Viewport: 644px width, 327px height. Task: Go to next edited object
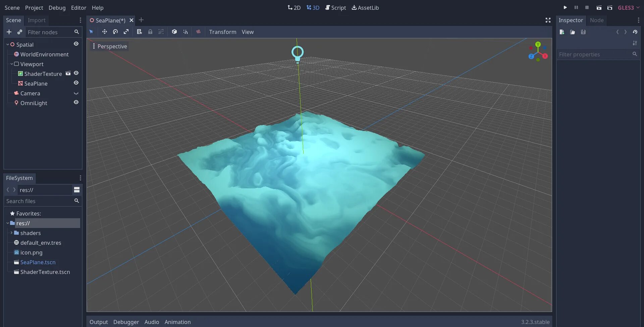(626, 32)
